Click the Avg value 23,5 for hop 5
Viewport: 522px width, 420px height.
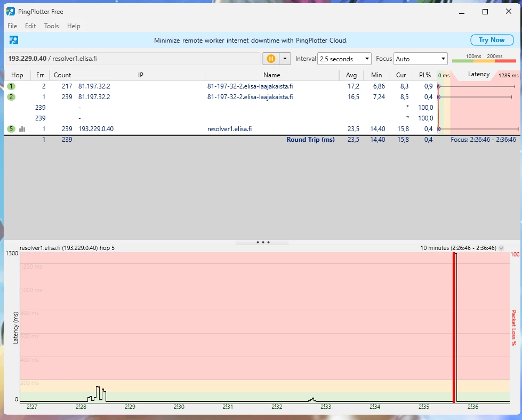point(353,129)
